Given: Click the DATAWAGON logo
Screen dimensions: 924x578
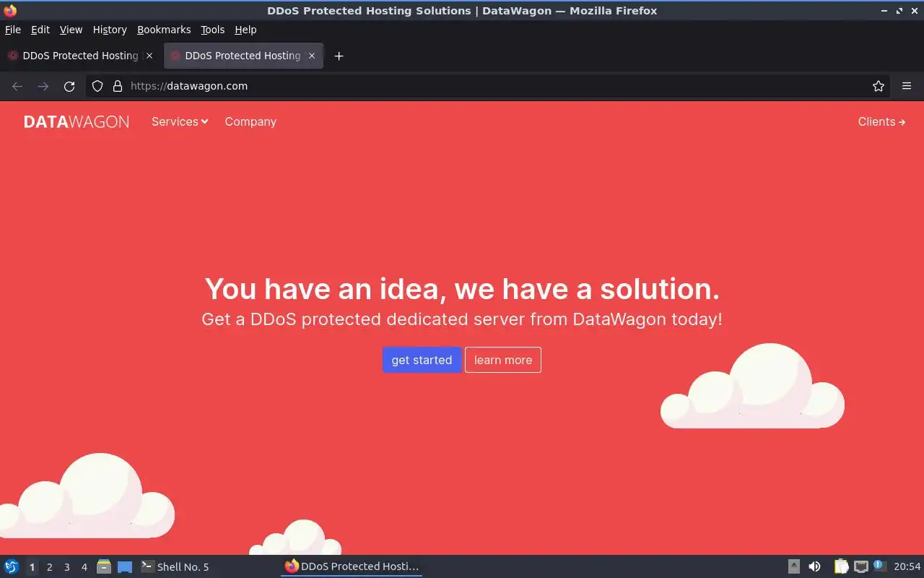Looking at the screenshot, I should (77, 121).
